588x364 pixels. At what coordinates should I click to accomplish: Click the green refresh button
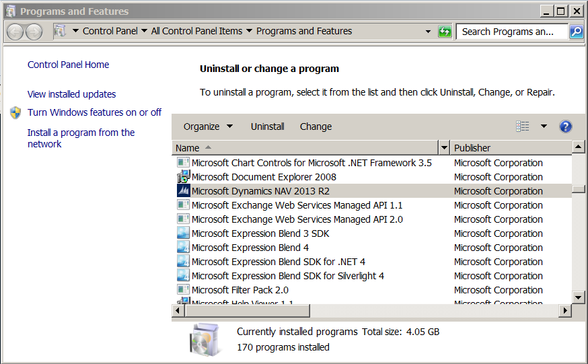tap(445, 32)
